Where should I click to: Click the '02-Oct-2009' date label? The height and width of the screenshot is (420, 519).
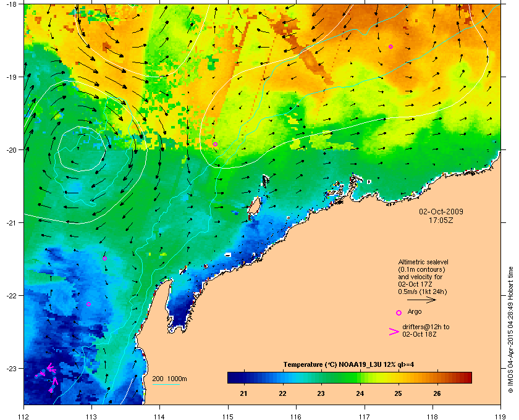[x=441, y=212]
